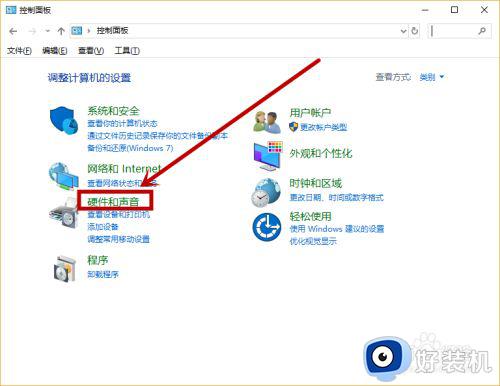This screenshot has width=500, height=386.
Task: Click 控制面板 breadcrumb in address bar
Action: coord(112,31)
